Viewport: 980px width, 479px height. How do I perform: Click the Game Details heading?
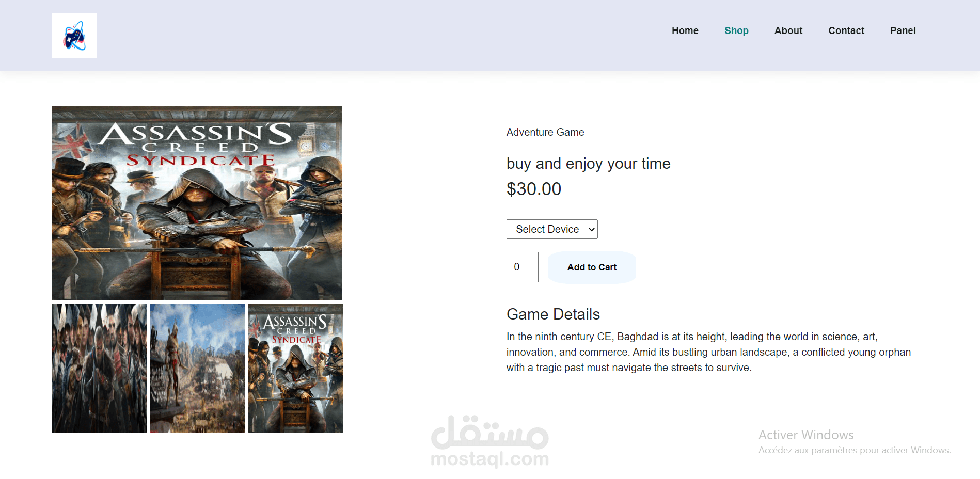pos(553,314)
